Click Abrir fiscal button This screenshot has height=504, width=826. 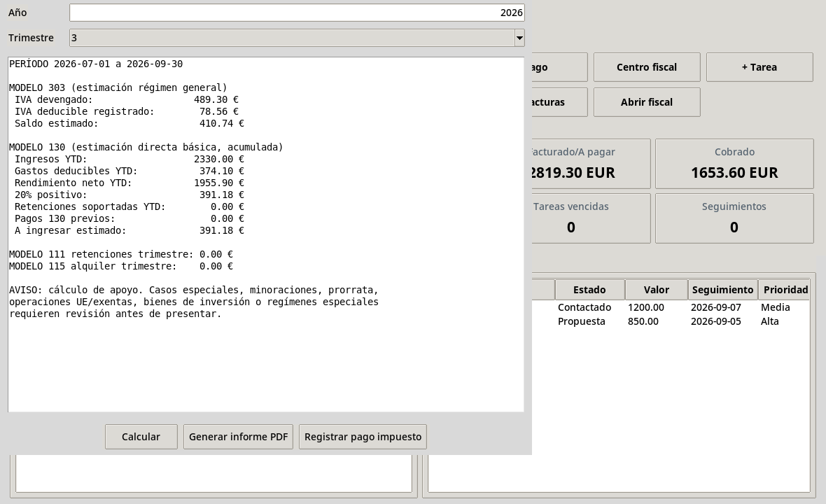(647, 102)
